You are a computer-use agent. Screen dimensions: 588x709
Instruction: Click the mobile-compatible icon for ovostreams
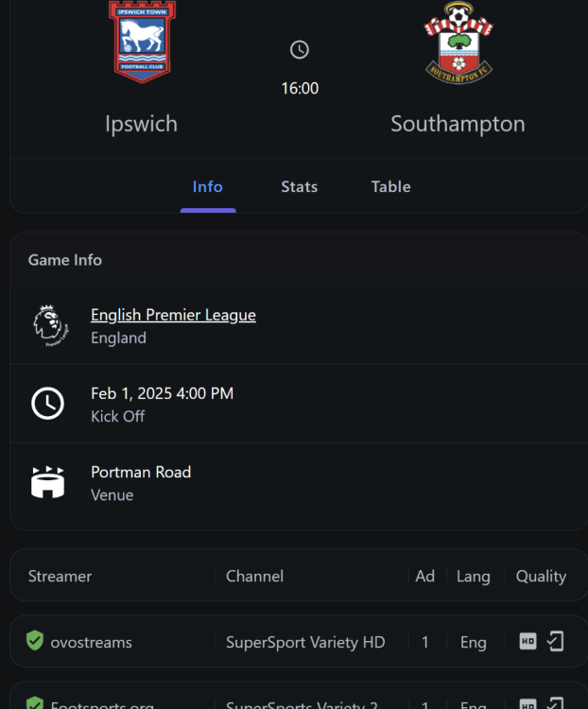click(x=556, y=642)
